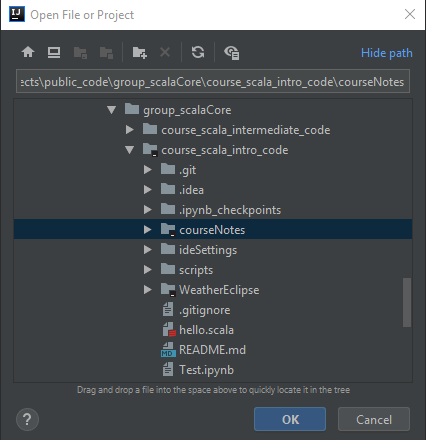Collapse the group_scalaCore folder
Image resolution: width=426 pixels, height=440 pixels.
pos(112,110)
